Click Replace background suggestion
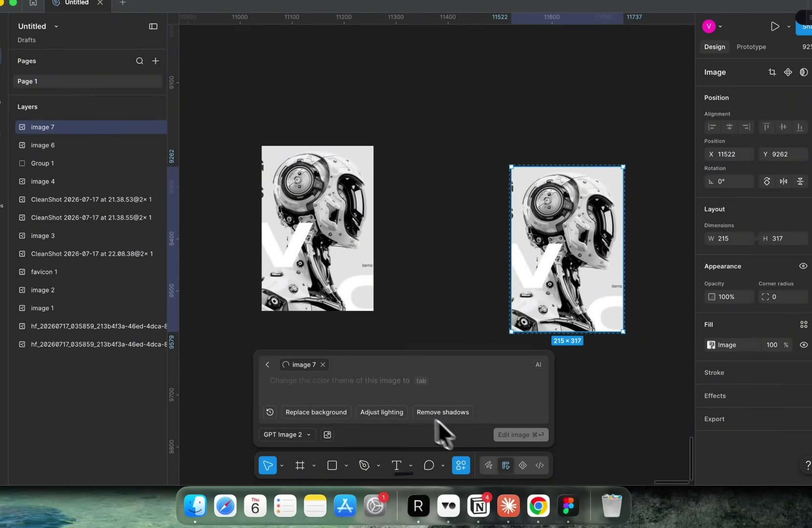The width and height of the screenshot is (812, 528). 316,412
